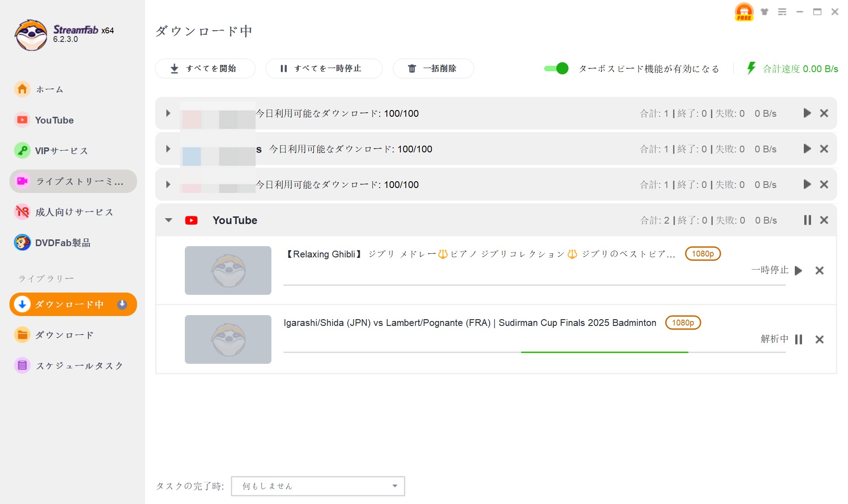Expand the third download group row
The image size is (848, 504).
pyautogui.click(x=168, y=184)
